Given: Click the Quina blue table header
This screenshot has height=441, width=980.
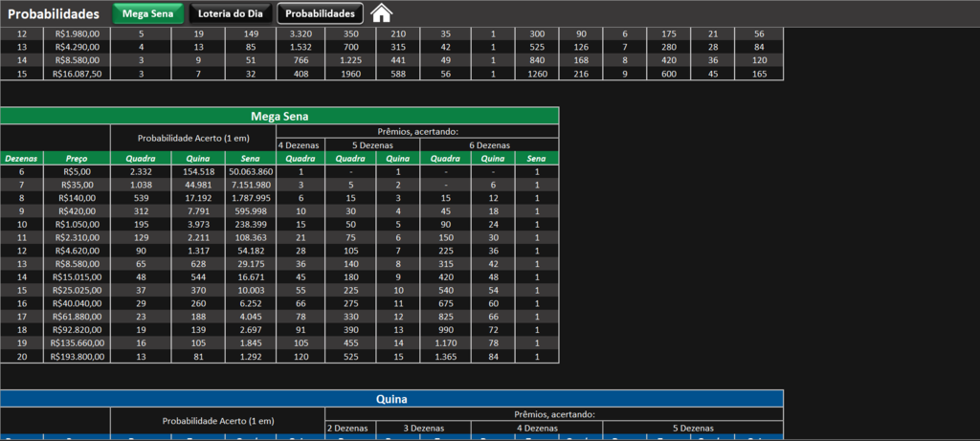Looking at the screenshot, I should click(391, 399).
